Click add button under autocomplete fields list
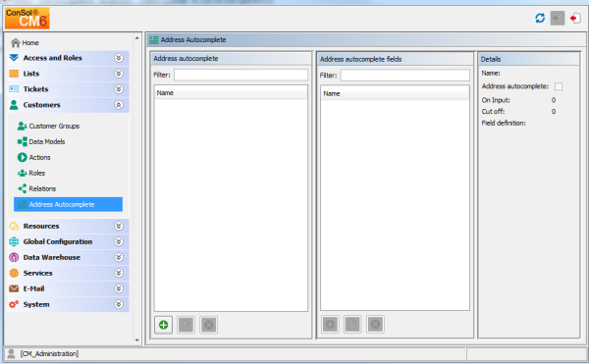Image resolution: width=589 pixels, height=364 pixels. tap(330, 324)
